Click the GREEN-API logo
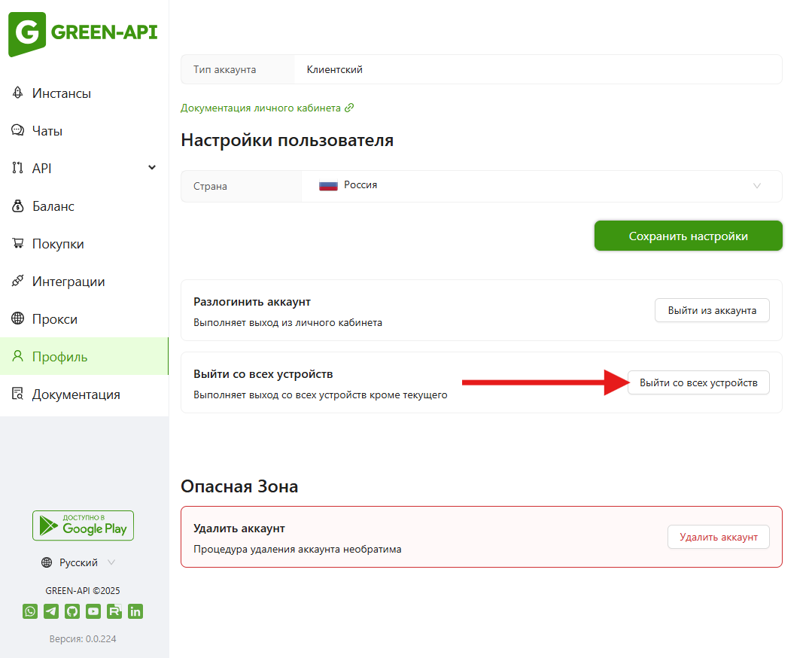This screenshot has width=812, height=658. 83,34
